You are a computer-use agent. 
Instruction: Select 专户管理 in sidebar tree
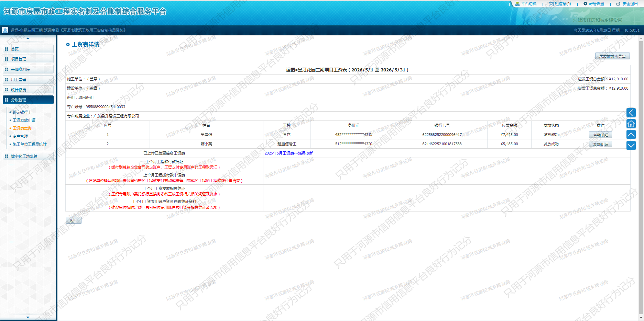click(20, 136)
